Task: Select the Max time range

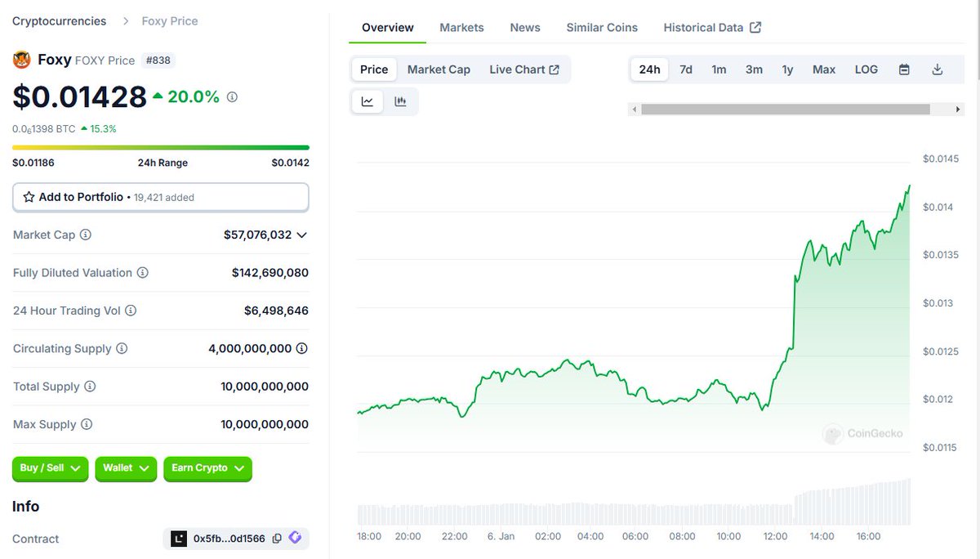Action: 824,69
